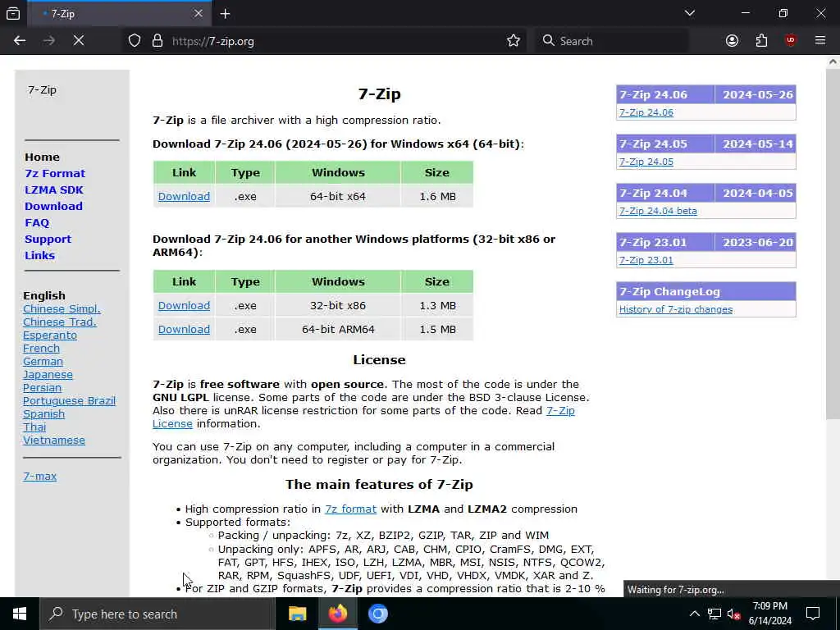
Task: Click the page vertical scrollbar
Action: coord(833,244)
